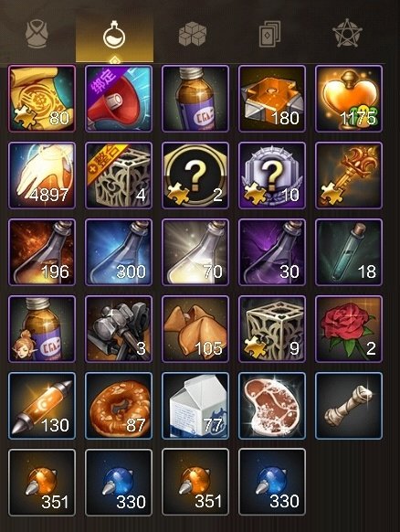This screenshot has height=532, width=400.
Task: Choose the white glove item 4897
Action: [42, 176]
